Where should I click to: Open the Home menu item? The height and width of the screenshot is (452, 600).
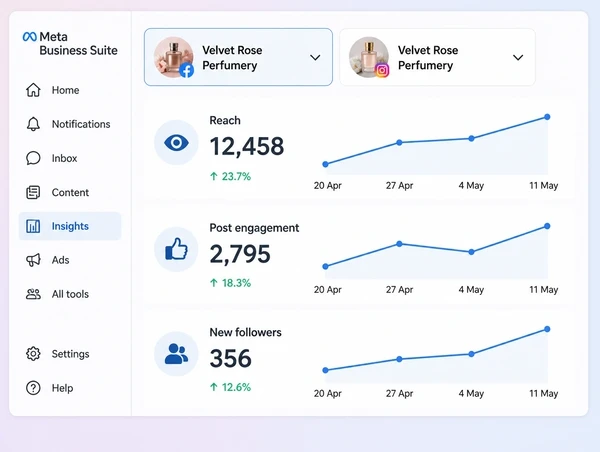coord(70,90)
